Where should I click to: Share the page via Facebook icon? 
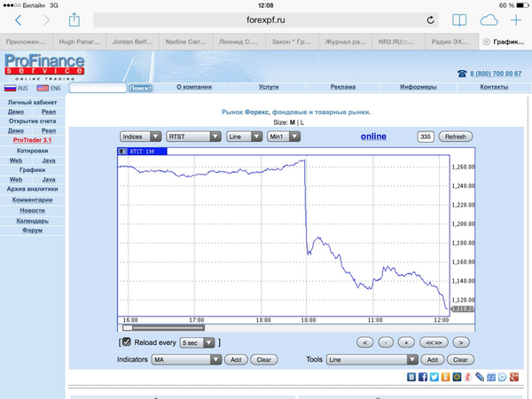pyautogui.click(x=423, y=378)
